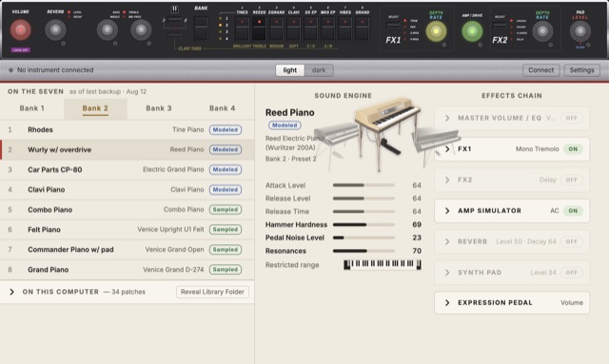The image size is (609, 364).
Task: Select the Grand Piano preset
Action: [127, 270]
